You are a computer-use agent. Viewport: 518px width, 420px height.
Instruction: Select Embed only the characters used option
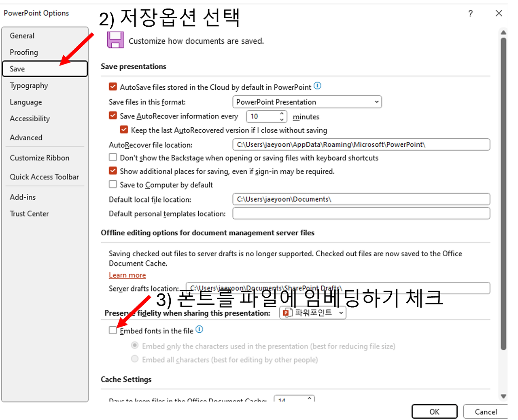click(135, 346)
